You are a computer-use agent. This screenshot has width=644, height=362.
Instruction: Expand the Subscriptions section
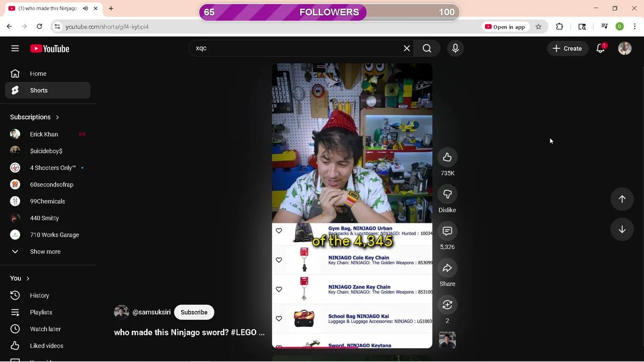pyautogui.click(x=35, y=117)
